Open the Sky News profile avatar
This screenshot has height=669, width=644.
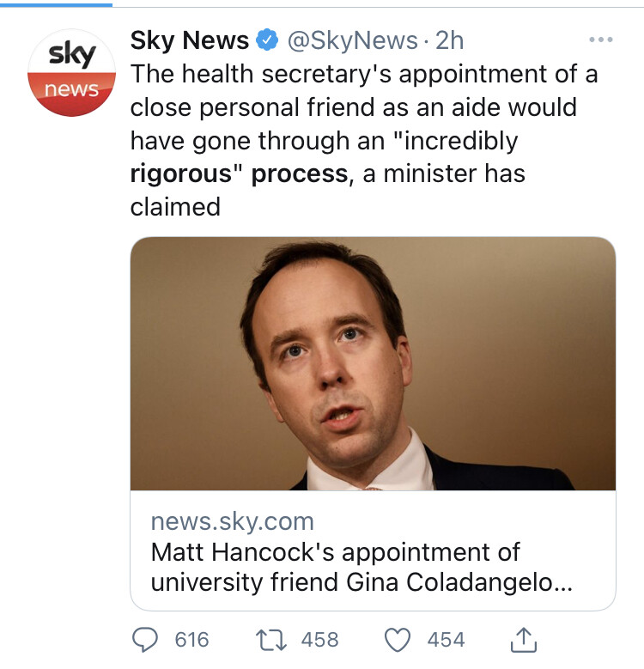coord(71,73)
